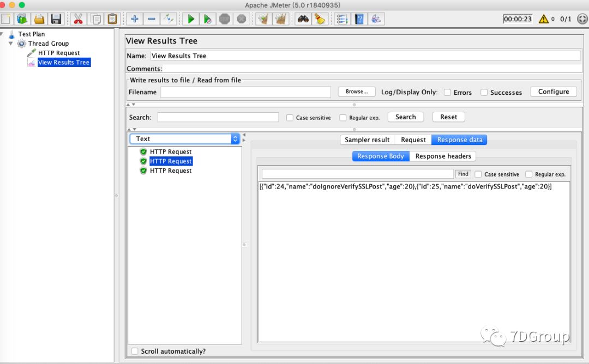
Task: Click the Find text field in response body
Action: (x=358, y=174)
